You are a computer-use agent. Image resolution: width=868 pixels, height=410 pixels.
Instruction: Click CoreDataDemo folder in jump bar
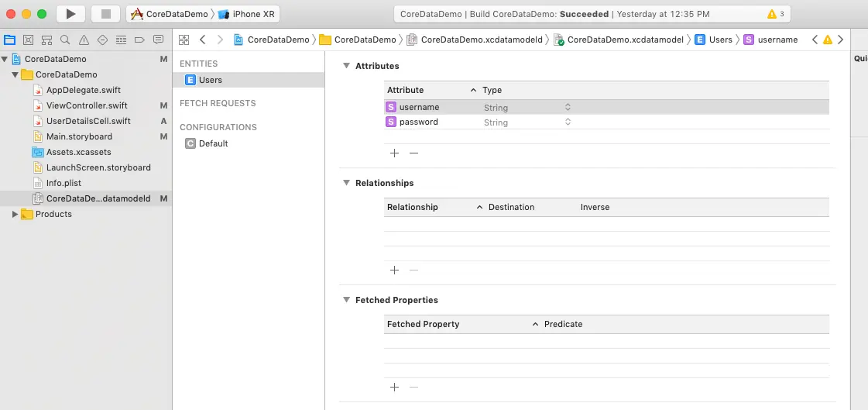point(359,40)
